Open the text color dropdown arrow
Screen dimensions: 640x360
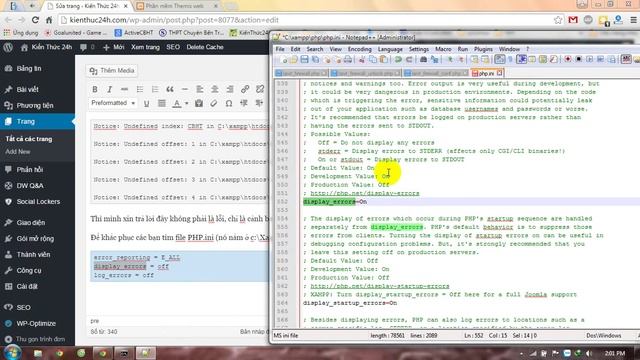pyautogui.click(x=187, y=104)
